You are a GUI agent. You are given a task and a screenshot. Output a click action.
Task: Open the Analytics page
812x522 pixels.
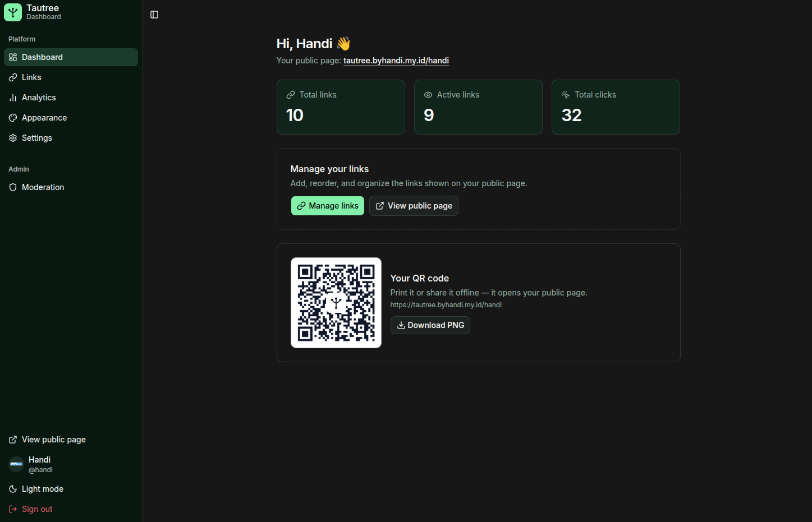71,98
